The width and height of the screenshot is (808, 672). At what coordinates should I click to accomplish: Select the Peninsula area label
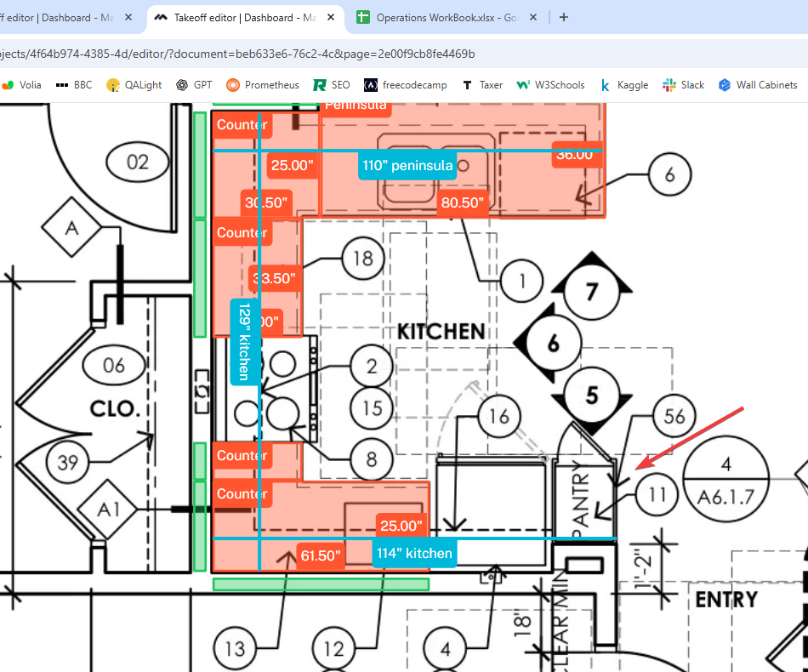[x=356, y=107]
